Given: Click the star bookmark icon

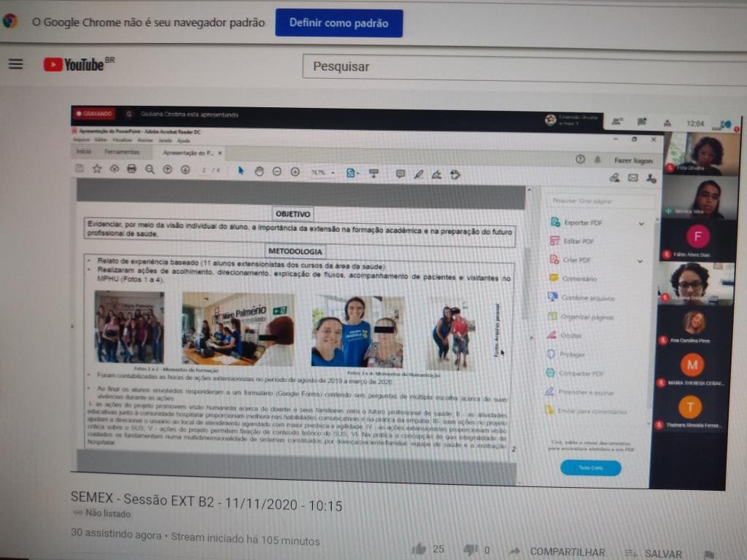Looking at the screenshot, I should 97,168.
